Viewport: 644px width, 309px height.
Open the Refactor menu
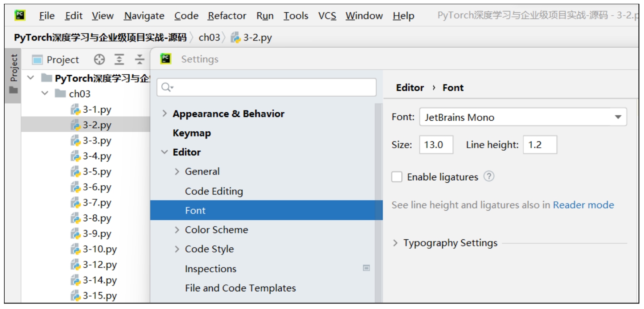tap(227, 16)
